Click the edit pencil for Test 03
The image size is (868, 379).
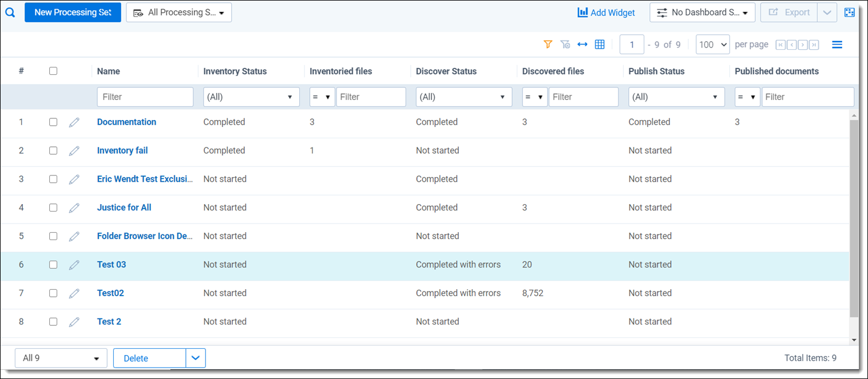74,265
